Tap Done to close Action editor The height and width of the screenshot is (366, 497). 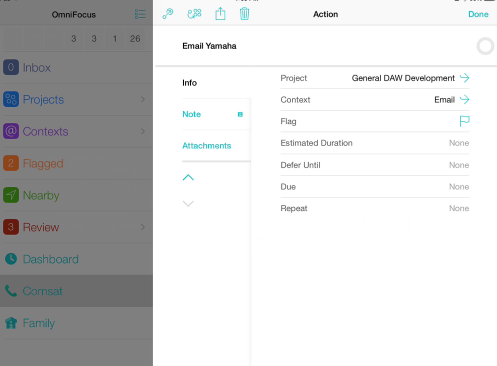coord(478,14)
